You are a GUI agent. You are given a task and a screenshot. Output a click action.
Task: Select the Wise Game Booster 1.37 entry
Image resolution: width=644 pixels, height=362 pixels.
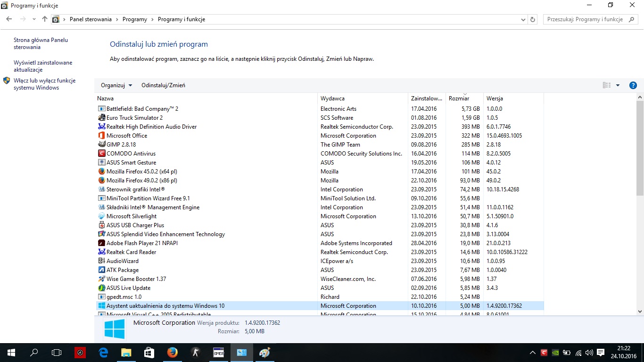click(319, 279)
